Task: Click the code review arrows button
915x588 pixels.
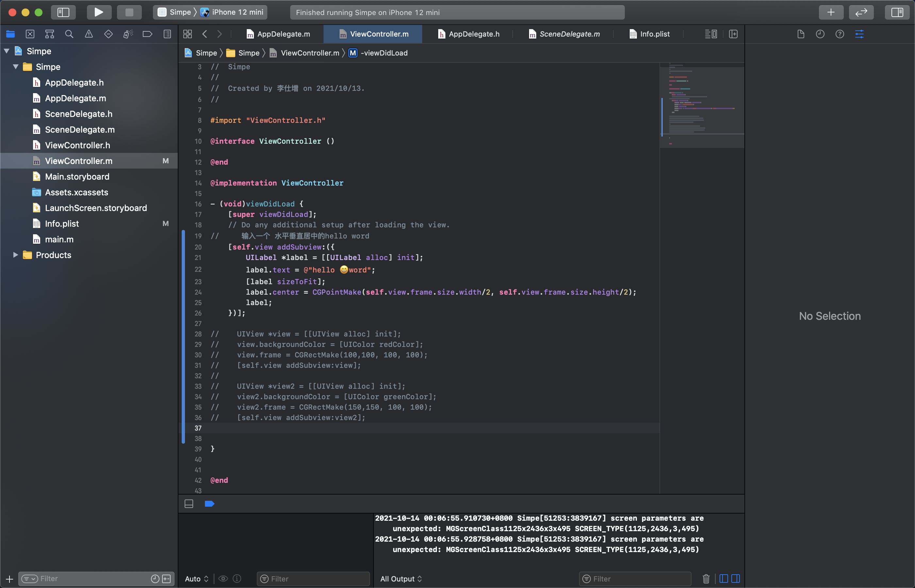Action: 861,12
